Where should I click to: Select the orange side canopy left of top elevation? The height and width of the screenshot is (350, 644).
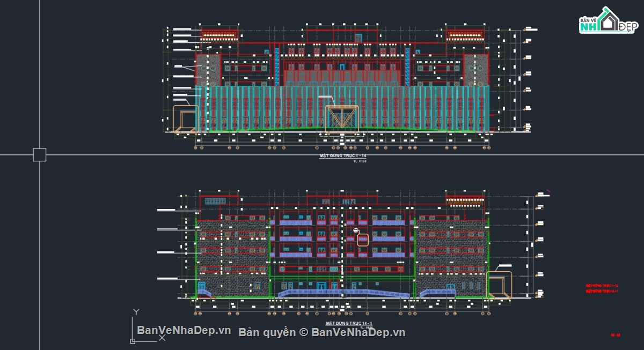[185, 119]
